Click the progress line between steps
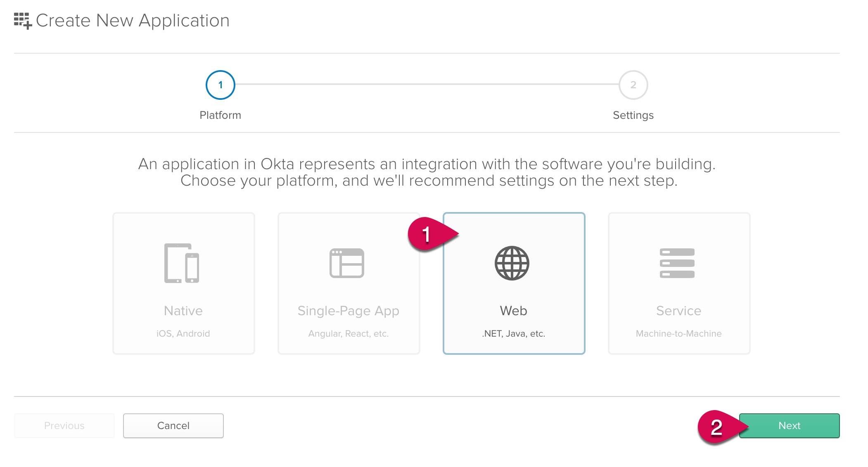 pos(427,85)
